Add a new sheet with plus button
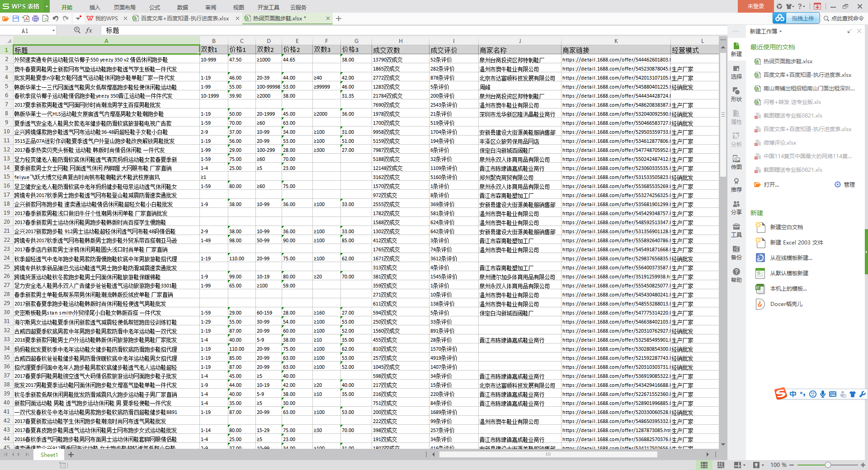 coord(71,455)
